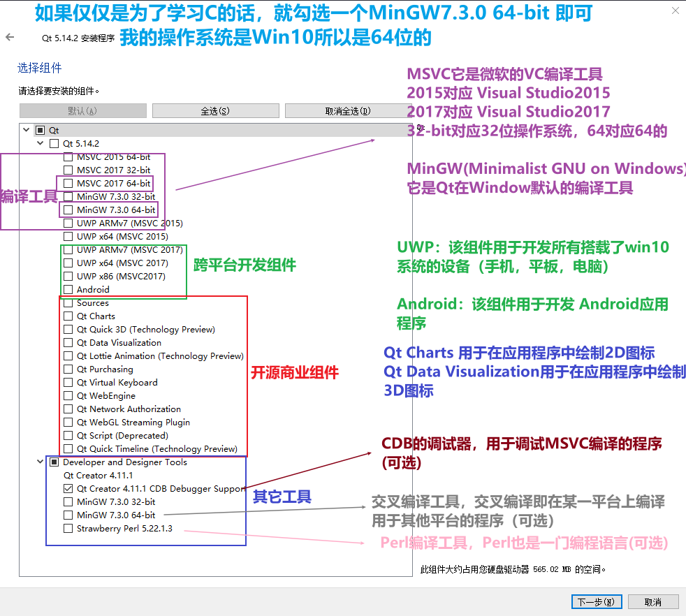Check MinGW 7.3.0 64-bit under Developer Tools

[68, 515]
